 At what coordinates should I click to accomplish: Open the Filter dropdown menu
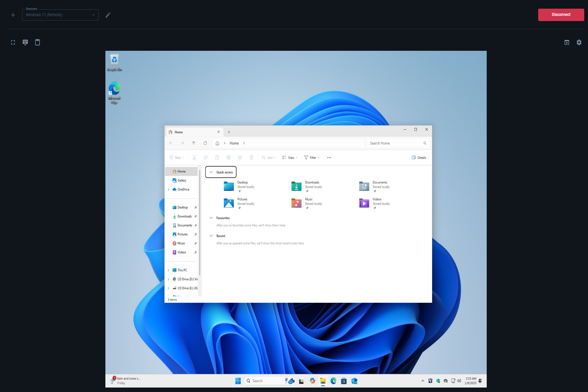(x=311, y=158)
